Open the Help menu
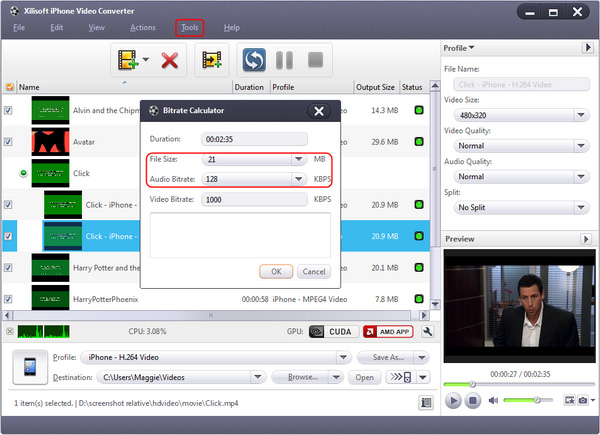 (232, 28)
